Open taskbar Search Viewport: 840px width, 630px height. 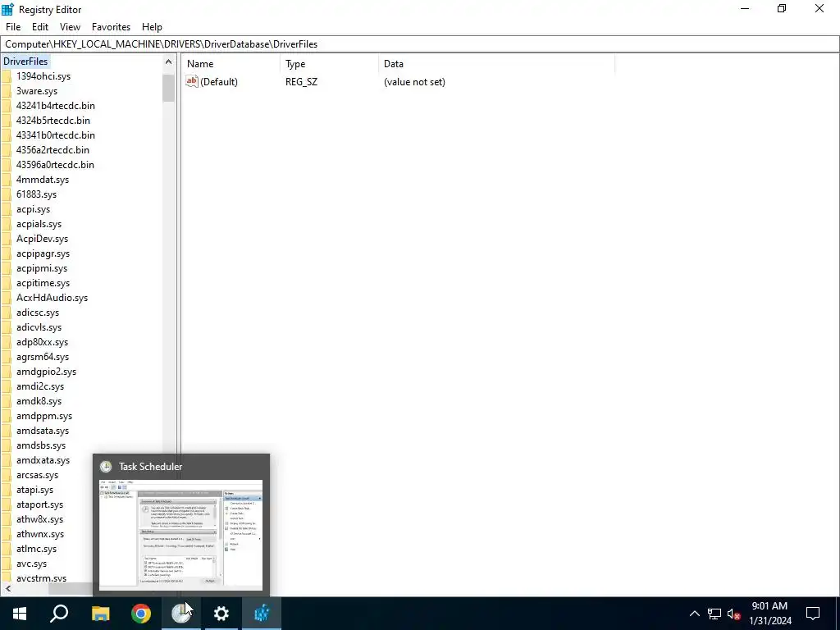pos(59,614)
